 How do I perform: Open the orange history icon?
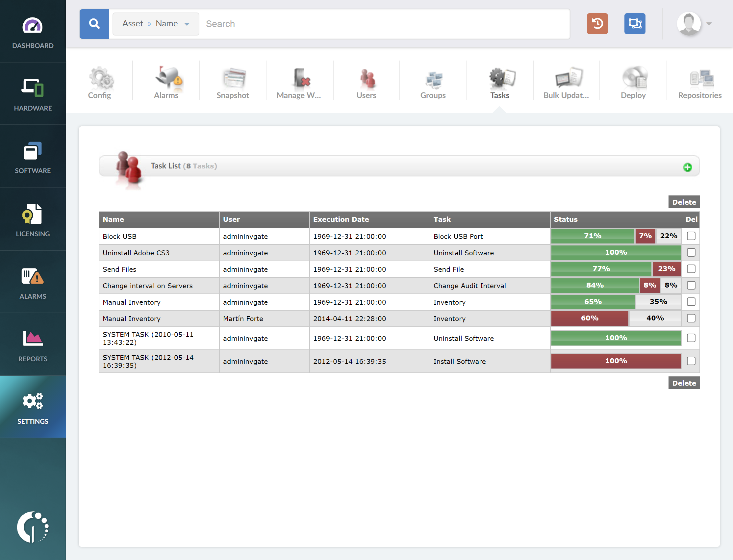click(x=597, y=24)
